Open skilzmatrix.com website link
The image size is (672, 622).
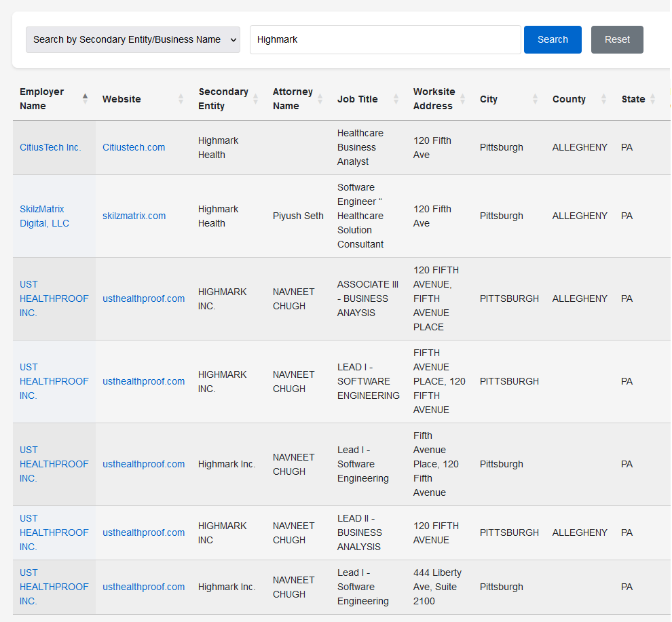134,216
